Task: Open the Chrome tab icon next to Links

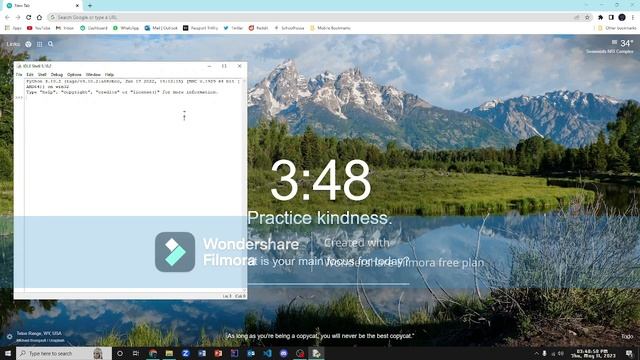Action: (28, 44)
